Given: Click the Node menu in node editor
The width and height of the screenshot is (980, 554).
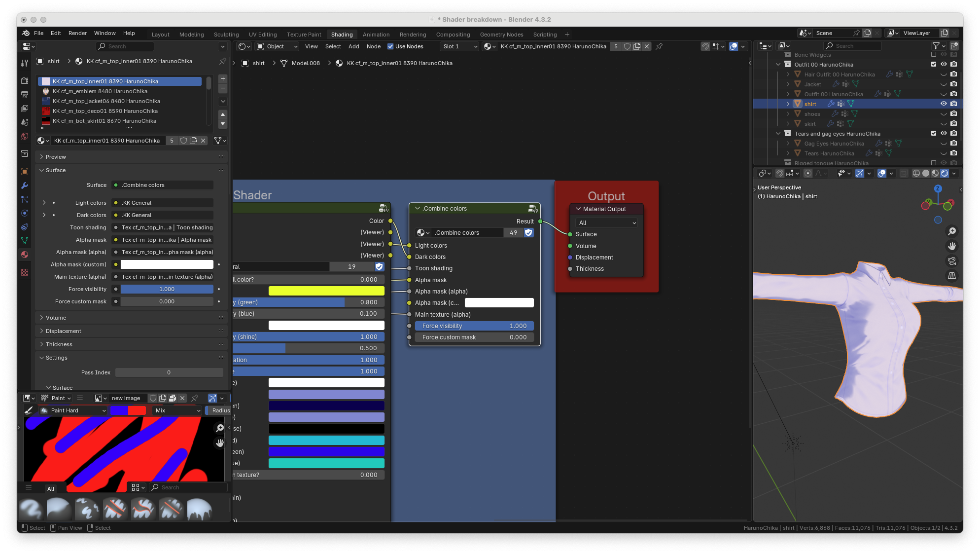Looking at the screenshot, I should [x=373, y=46].
